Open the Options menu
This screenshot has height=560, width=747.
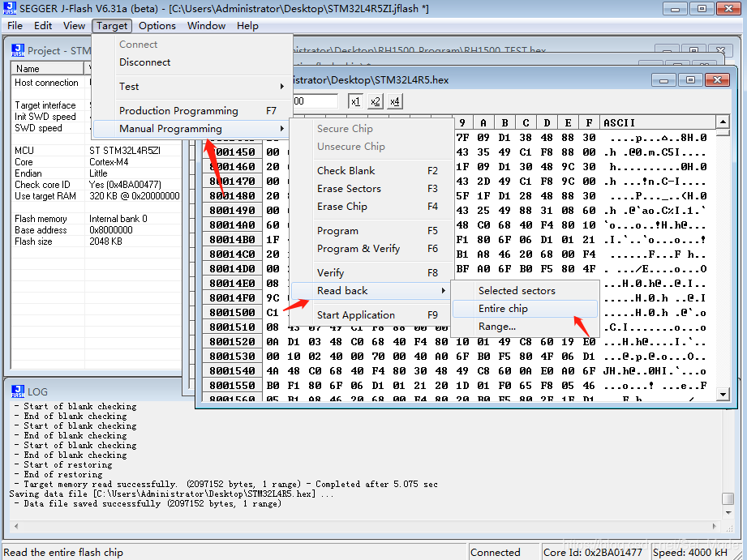click(x=157, y=26)
